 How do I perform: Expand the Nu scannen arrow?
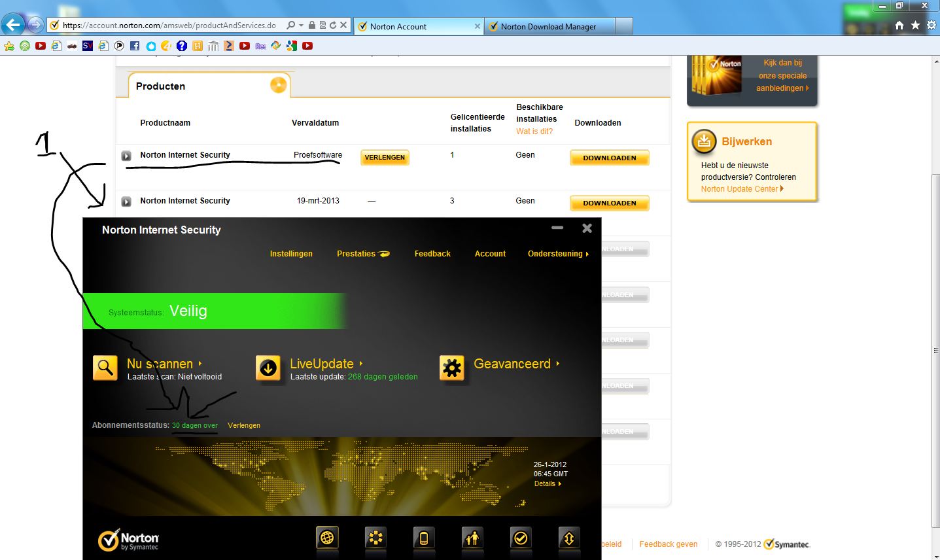point(200,364)
